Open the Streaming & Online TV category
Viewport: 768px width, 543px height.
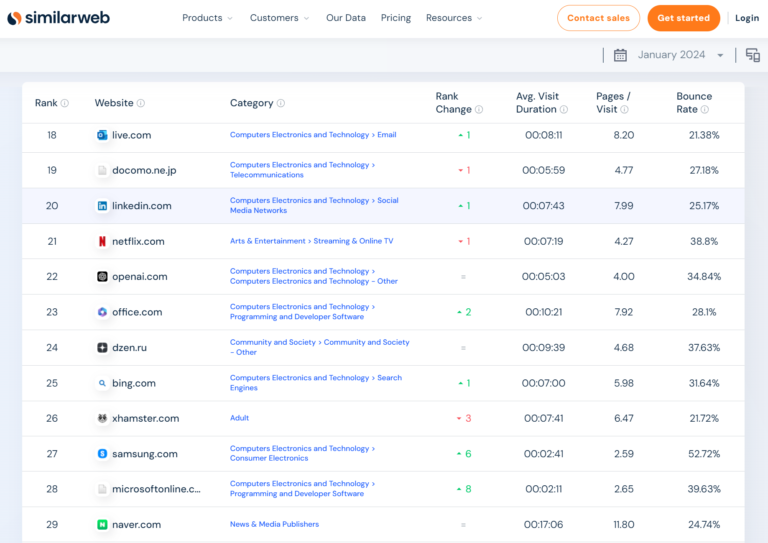[353, 241]
